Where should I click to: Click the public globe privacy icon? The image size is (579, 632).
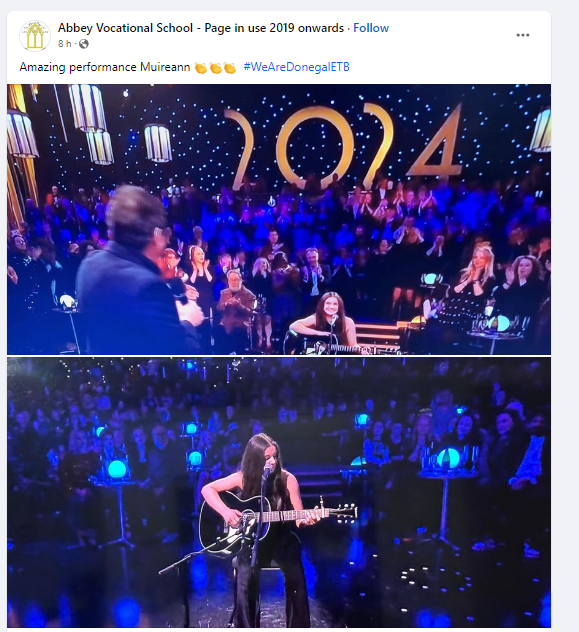(84, 44)
